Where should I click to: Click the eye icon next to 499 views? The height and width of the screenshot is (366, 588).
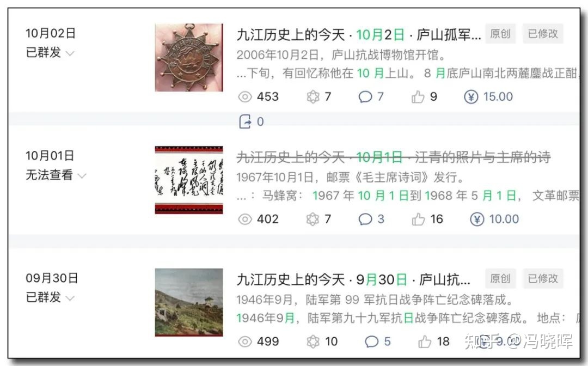click(245, 341)
